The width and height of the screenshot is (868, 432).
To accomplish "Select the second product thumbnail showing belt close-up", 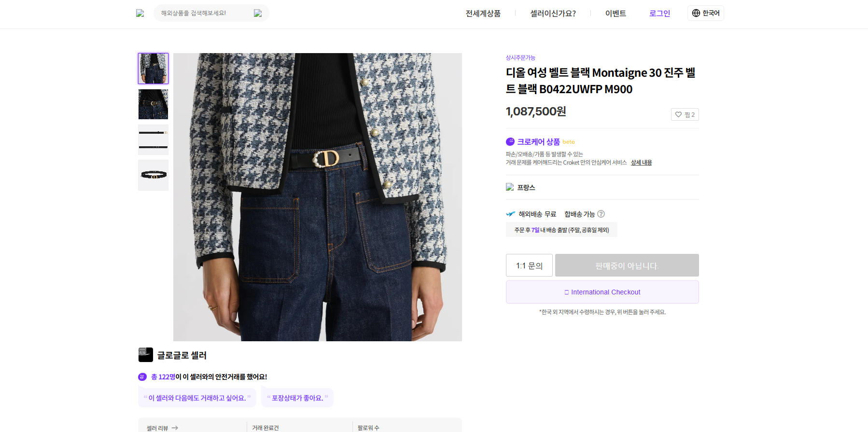I will coord(154,104).
